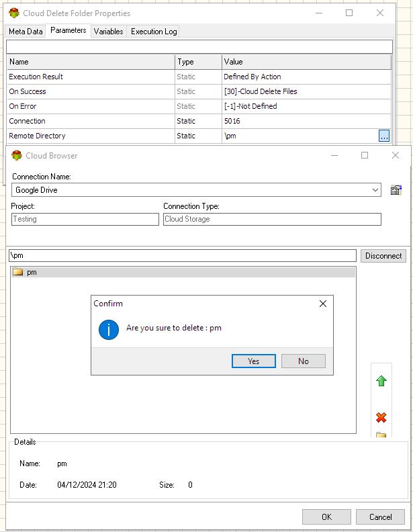This screenshot has height=532, width=413.
Task: Click Cancel in Cloud Browser
Action: (380, 517)
